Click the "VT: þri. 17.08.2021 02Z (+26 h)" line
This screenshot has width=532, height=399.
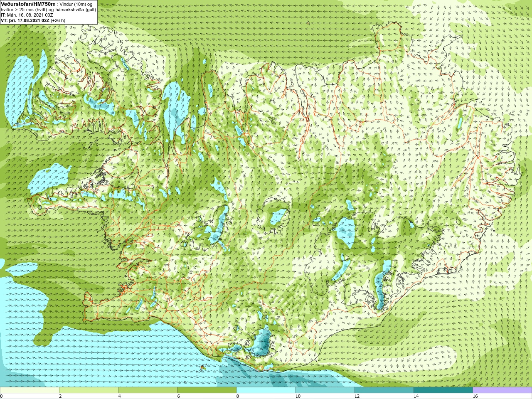pos(33,20)
